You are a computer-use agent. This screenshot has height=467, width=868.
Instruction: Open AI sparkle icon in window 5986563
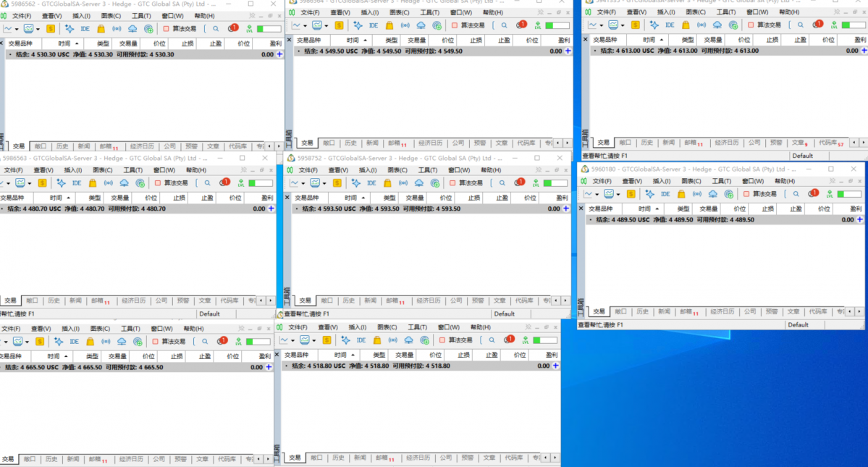61,183
